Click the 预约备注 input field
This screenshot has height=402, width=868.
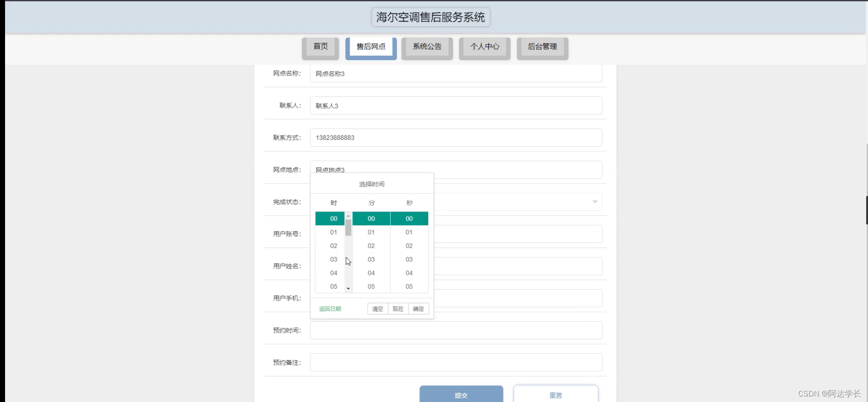[456, 363]
